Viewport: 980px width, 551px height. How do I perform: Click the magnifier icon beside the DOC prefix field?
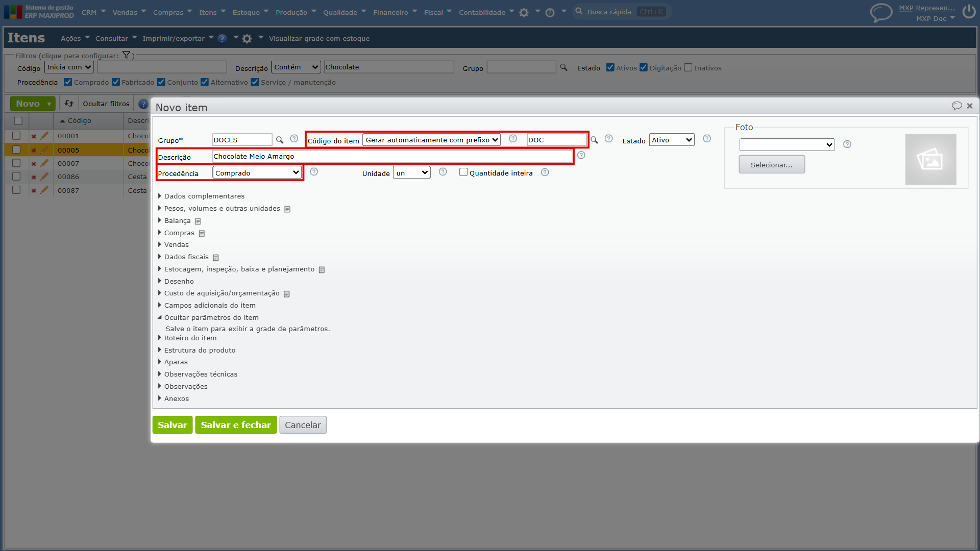click(594, 140)
